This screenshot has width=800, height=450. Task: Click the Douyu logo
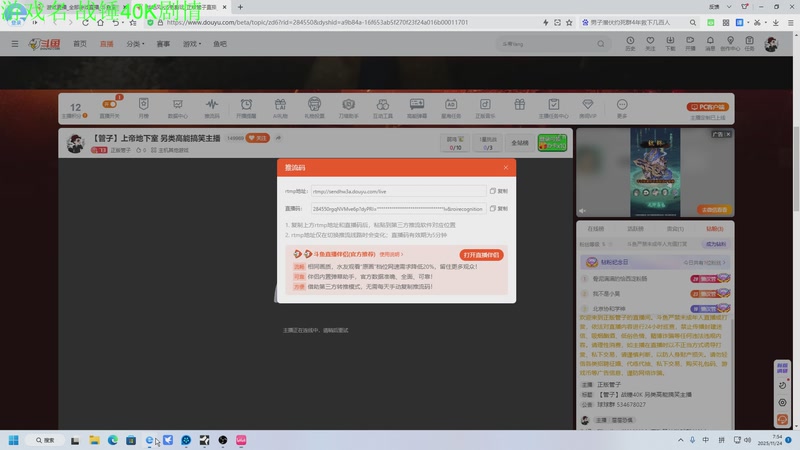(x=44, y=44)
